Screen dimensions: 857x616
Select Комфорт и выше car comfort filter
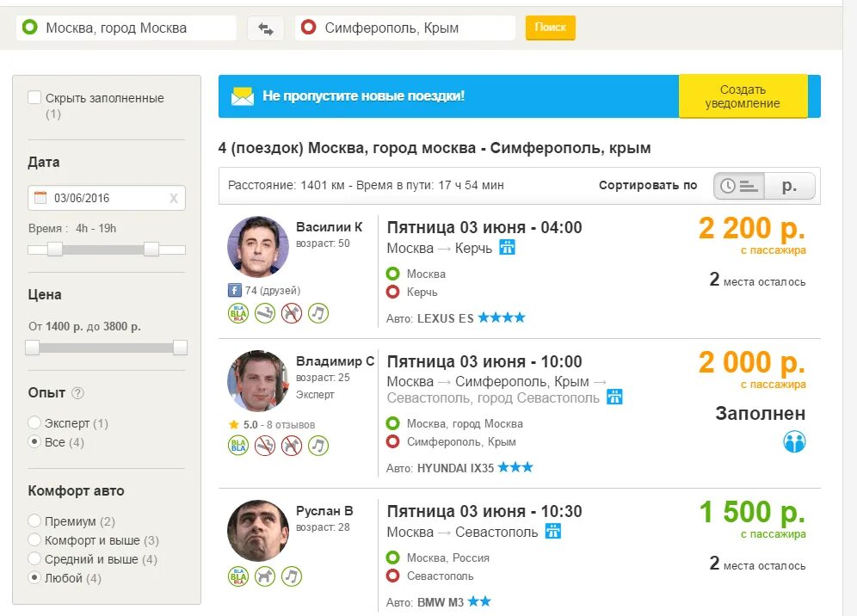(34, 540)
